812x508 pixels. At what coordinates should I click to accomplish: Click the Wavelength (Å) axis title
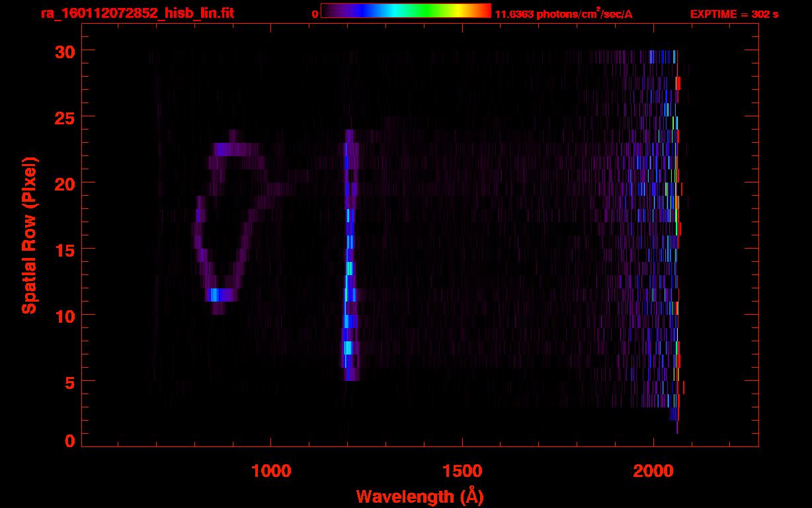(x=420, y=496)
